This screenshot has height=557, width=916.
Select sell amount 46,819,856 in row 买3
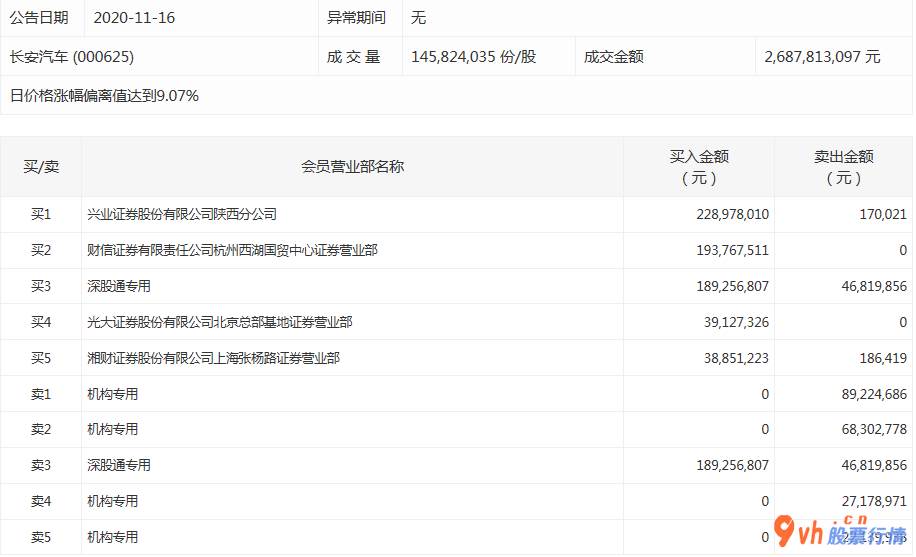tap(874, 286)
